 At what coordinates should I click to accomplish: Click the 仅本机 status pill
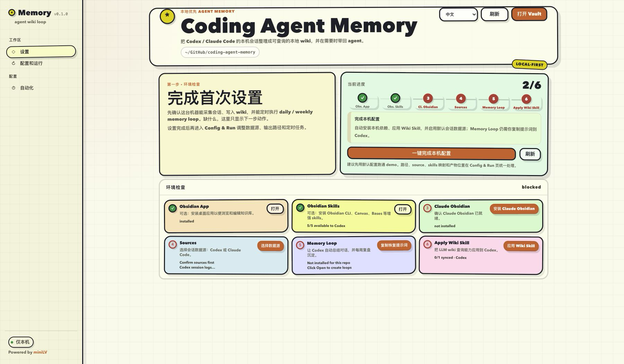click(21, 342)
